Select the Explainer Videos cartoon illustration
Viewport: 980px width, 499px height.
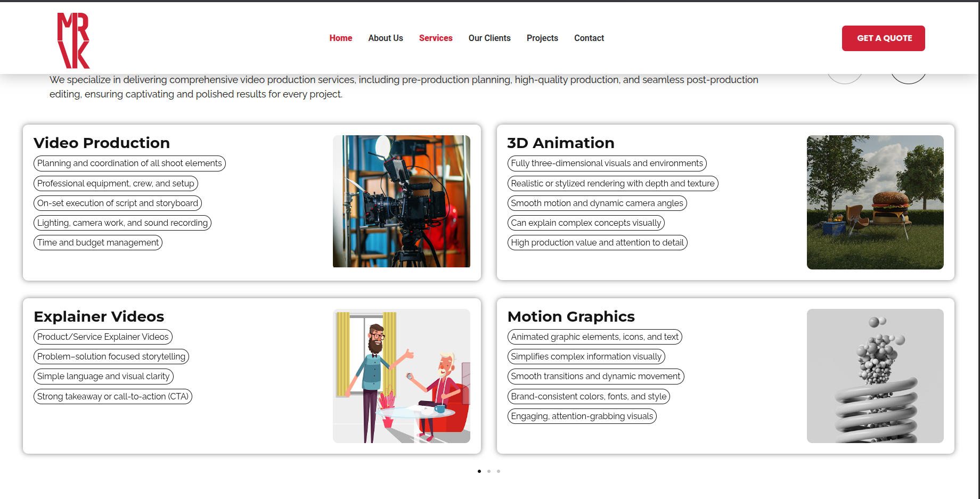pos(401,376)
